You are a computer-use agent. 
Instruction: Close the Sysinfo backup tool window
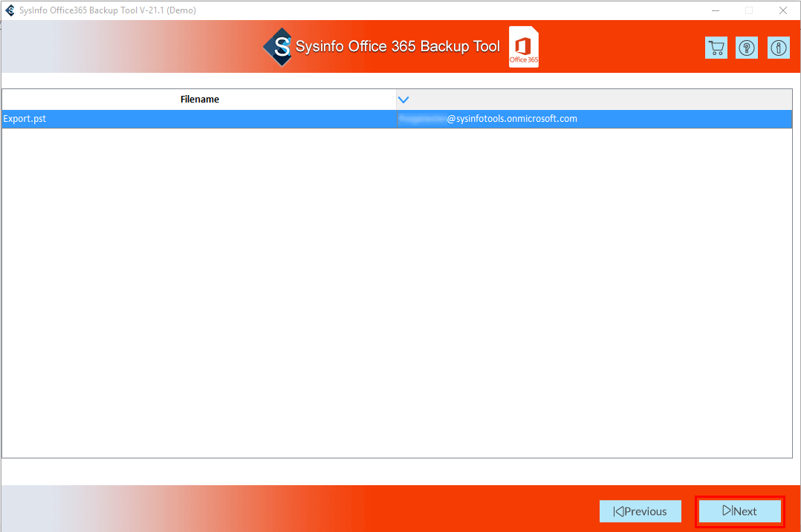782,10
